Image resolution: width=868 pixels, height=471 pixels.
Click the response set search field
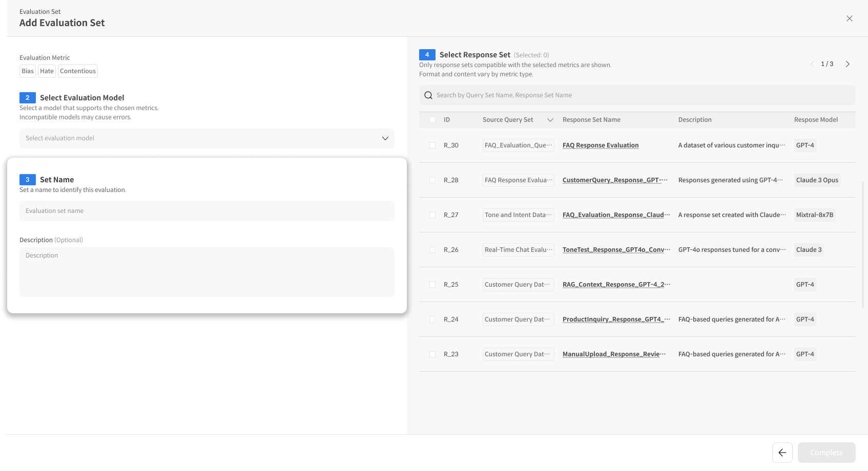[x=640, y=95]
